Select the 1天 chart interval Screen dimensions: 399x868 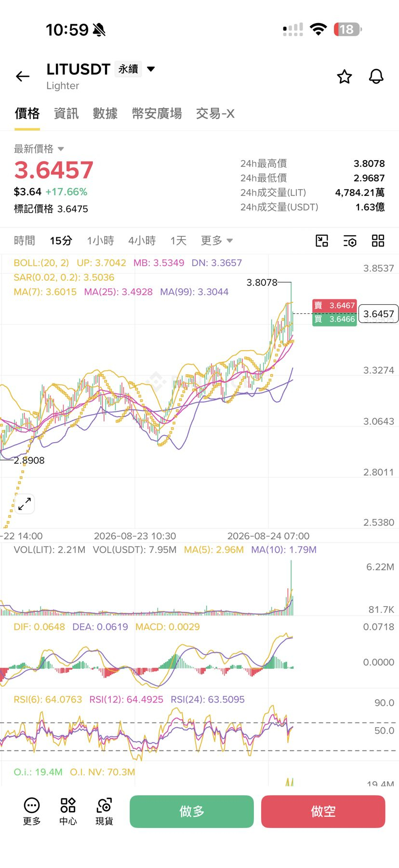(178, 241)
